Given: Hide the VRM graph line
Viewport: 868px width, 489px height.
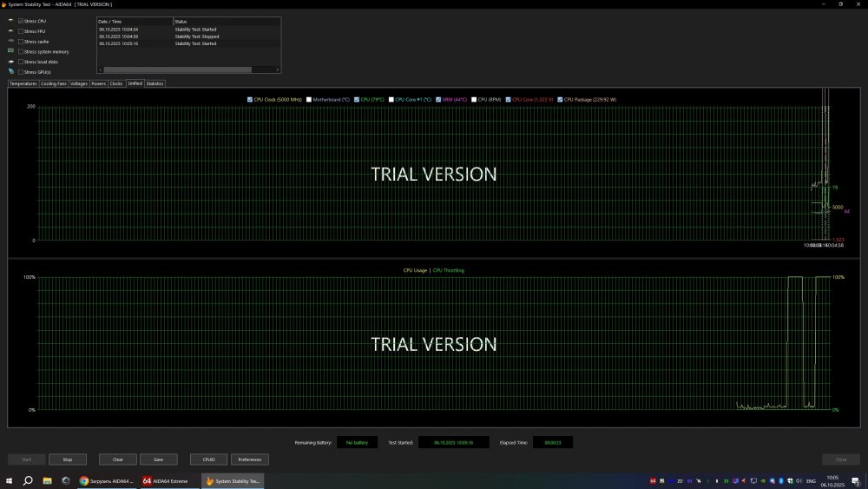Looking at the screenshot, I should coord(438,100).
